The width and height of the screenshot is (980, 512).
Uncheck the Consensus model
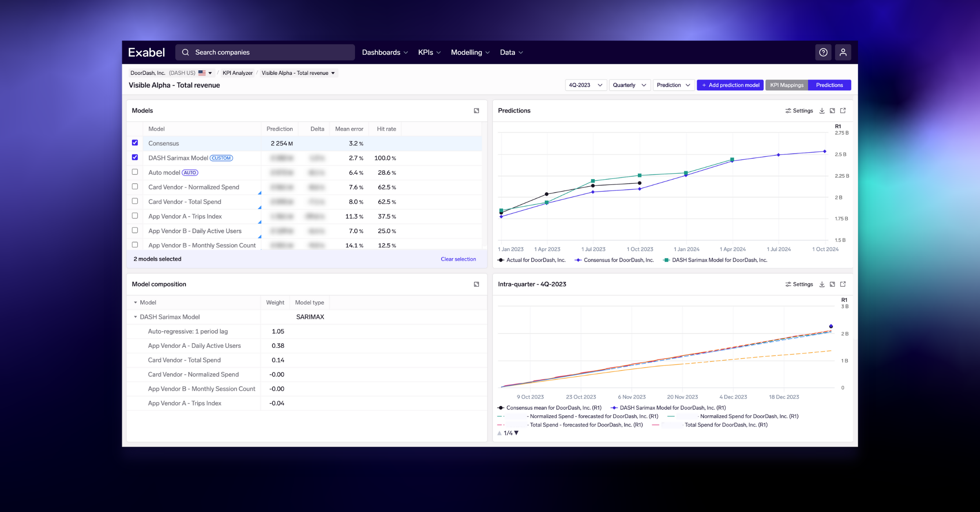pyautogui.click(x=135, y=143)
